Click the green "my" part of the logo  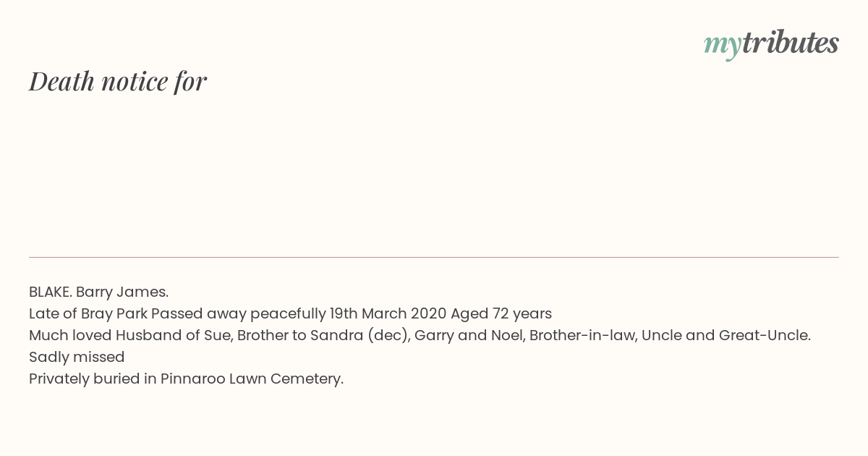click(x=722, y=45)
